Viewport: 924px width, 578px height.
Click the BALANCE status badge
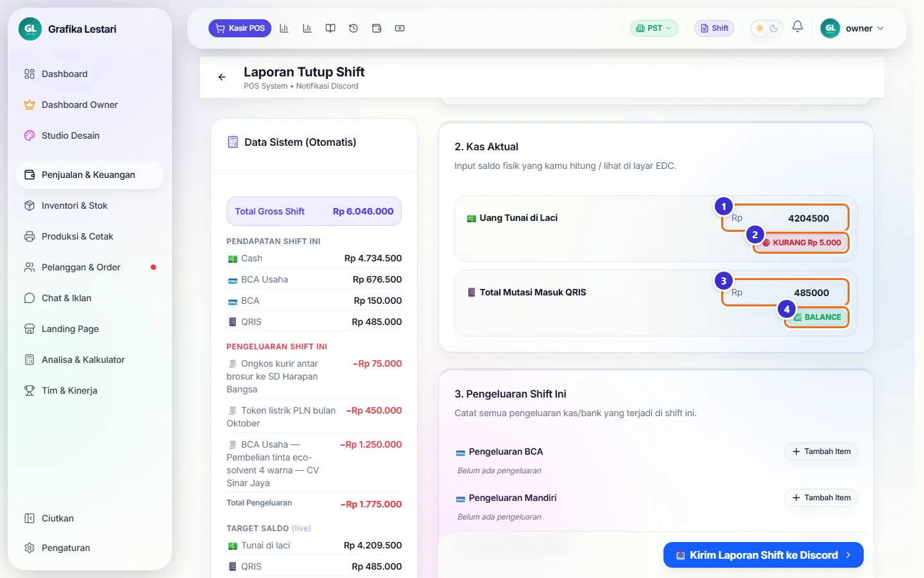pos(817,317)
